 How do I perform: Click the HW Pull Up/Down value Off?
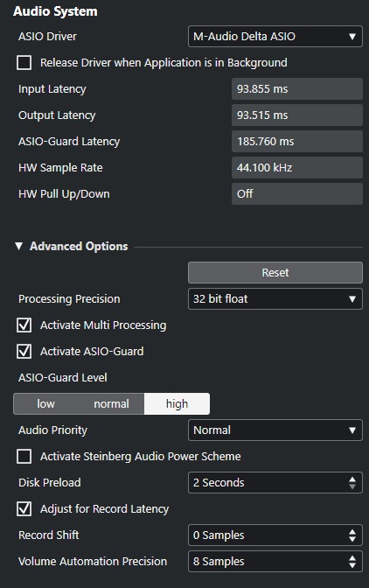coord(297,194)
